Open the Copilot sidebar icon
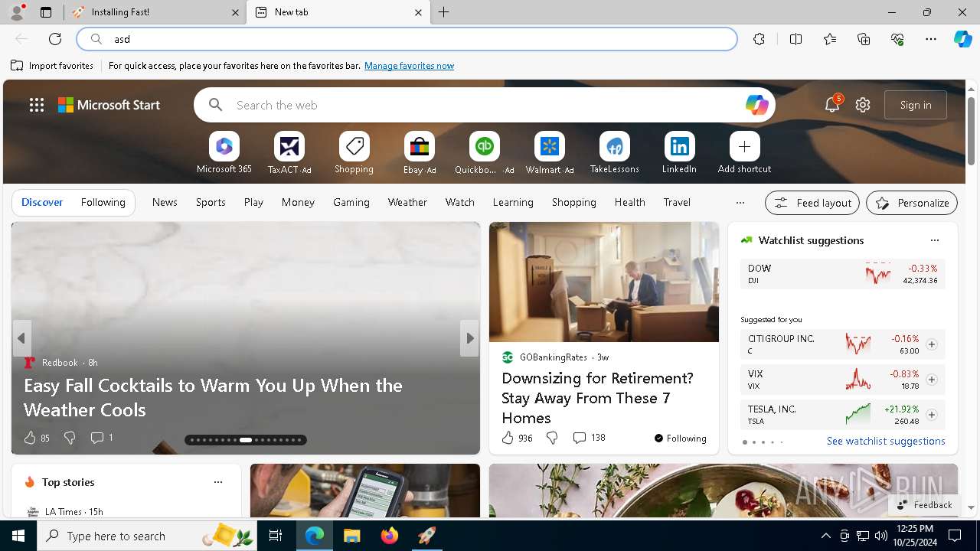 [962, 39]
